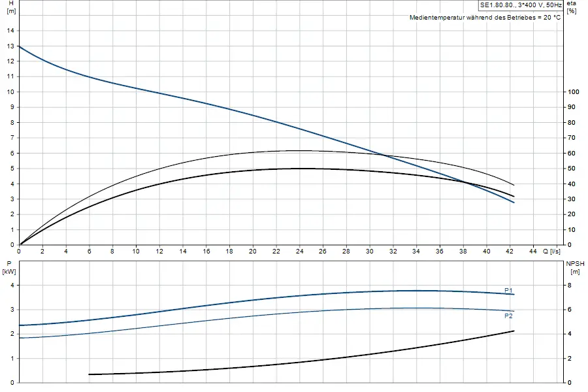
Task: Click the 50 tick on the eta axis
Action: [x=572, y=169]
